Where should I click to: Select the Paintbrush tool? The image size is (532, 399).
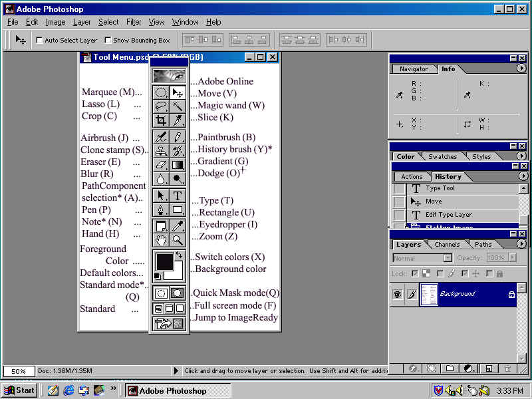(178, 137)
